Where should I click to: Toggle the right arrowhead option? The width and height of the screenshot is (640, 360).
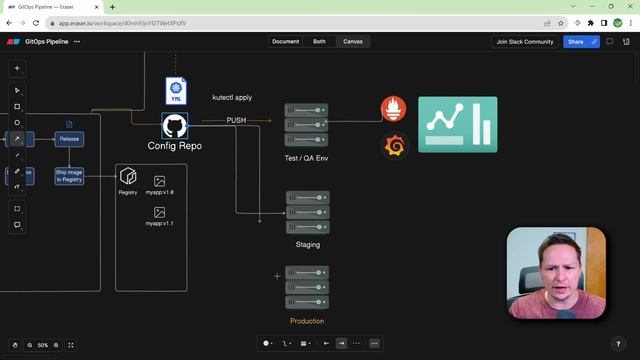pyautogui.click(x=342, y=344)
